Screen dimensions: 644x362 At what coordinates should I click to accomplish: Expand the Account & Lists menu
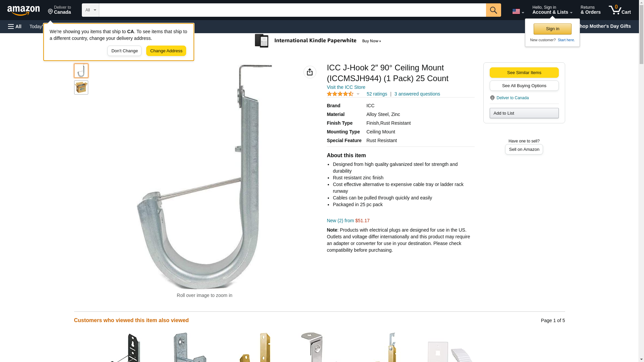[x=552, y=10]
